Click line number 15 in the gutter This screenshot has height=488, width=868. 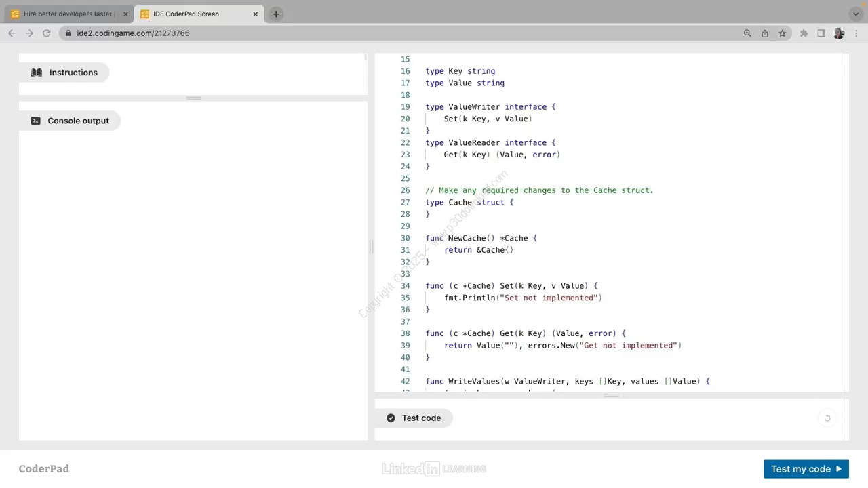405,60
